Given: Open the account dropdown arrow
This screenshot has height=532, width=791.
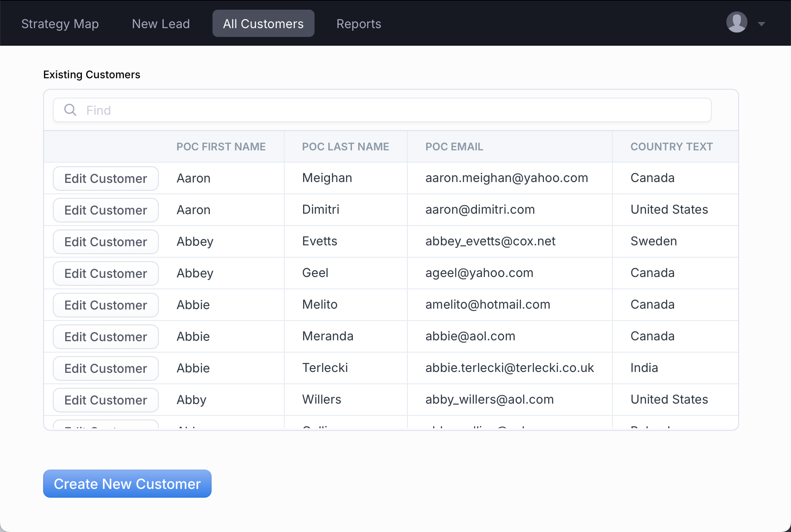Looking at the screenshot, I should click(x=762, y=24).
